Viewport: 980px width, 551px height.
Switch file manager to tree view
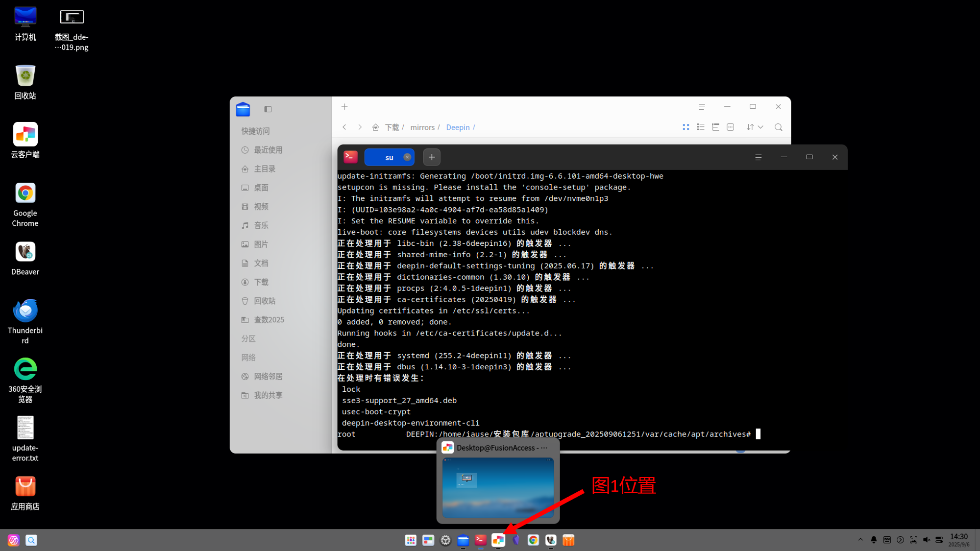coord(715,127)
